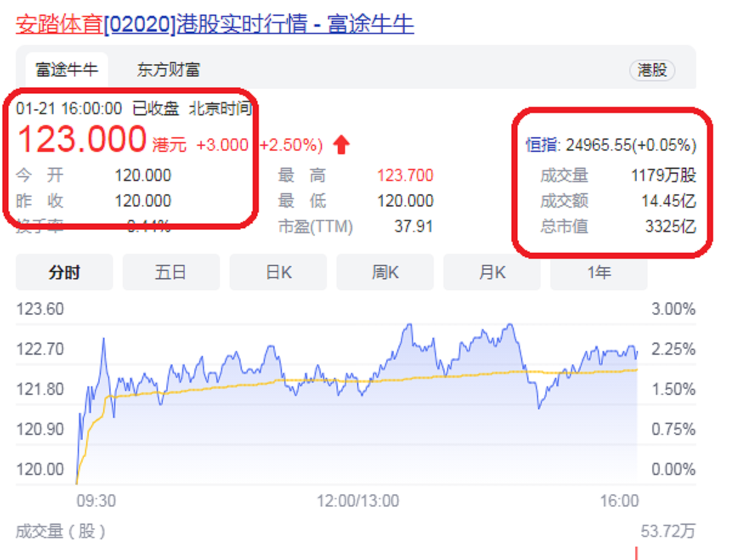Image resolution: width=735 pixels, height=560 pixels.
Task: Click the 2.25% percent axis label
Action: coord(673,349)
